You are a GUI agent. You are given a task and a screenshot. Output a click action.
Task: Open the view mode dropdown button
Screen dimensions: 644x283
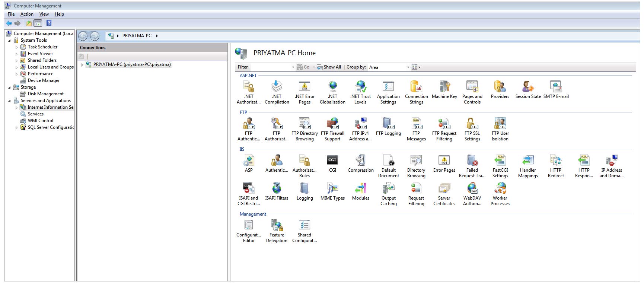416,67
